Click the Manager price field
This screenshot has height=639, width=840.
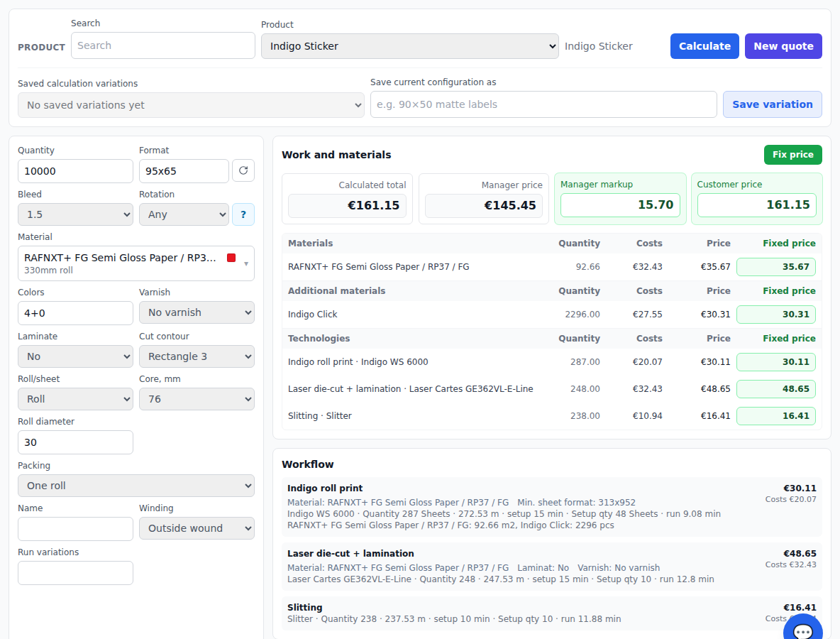tap(484, 205)
